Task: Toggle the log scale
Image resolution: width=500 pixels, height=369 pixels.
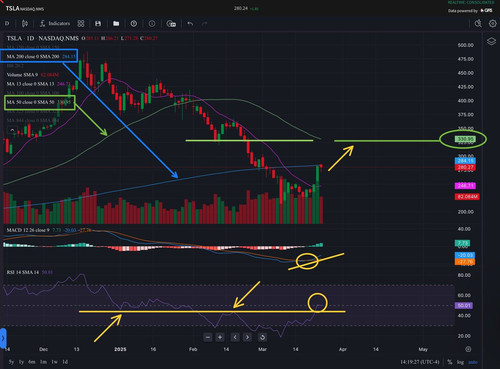Action: pos(460,362)
